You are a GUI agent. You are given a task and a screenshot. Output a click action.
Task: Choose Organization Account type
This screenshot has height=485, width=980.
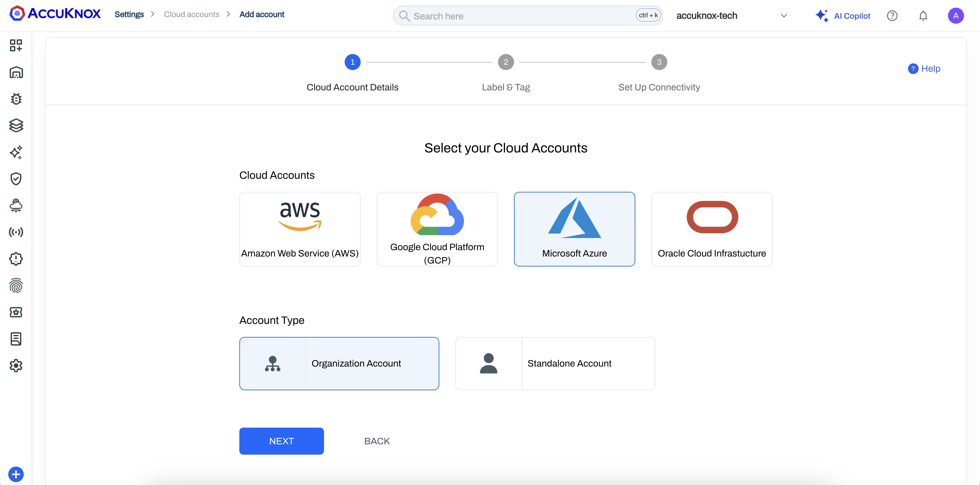339,363
